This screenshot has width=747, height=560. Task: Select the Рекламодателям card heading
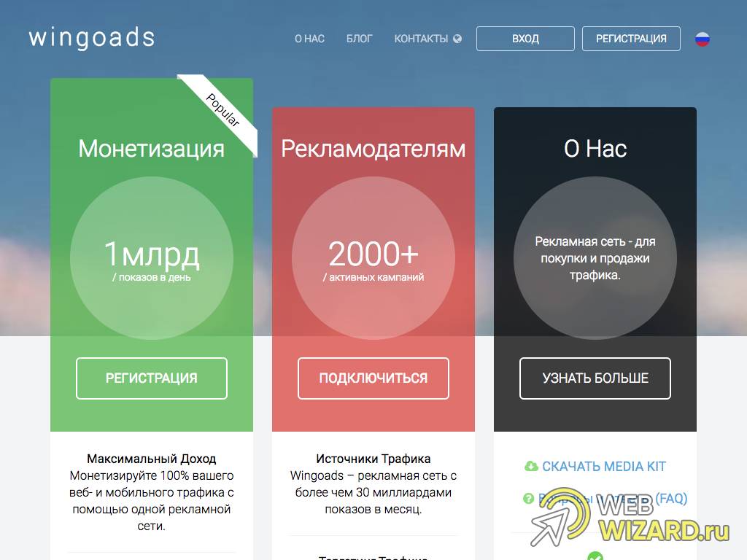click(373, 149)
